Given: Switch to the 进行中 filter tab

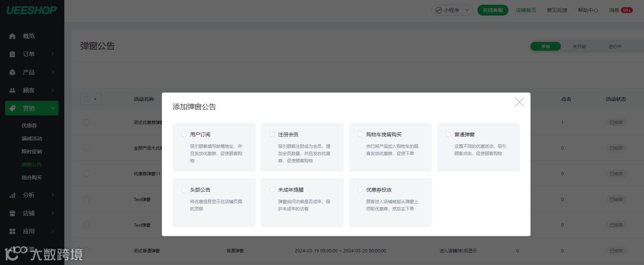Looking at the screenshot, I should (615, 47).
